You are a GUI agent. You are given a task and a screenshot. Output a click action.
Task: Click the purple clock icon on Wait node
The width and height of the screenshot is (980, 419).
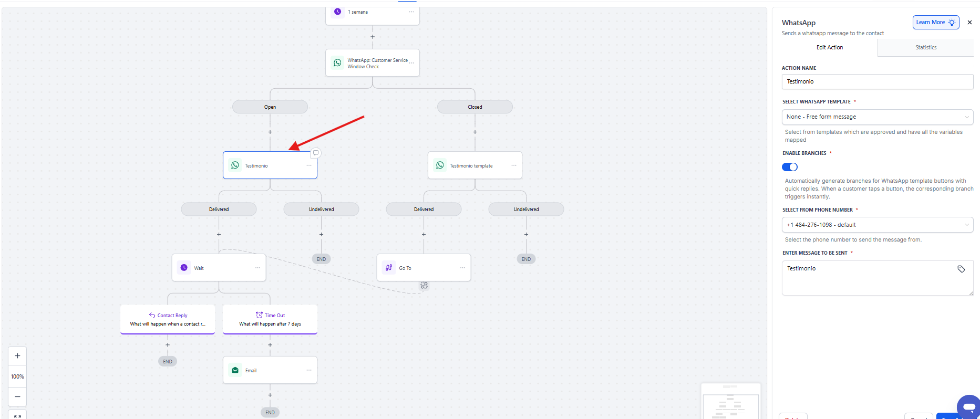[184, 268]
